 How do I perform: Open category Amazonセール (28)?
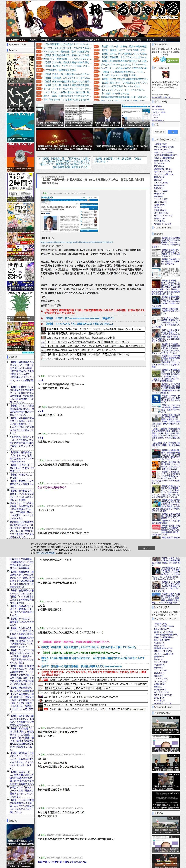(162, 224)
